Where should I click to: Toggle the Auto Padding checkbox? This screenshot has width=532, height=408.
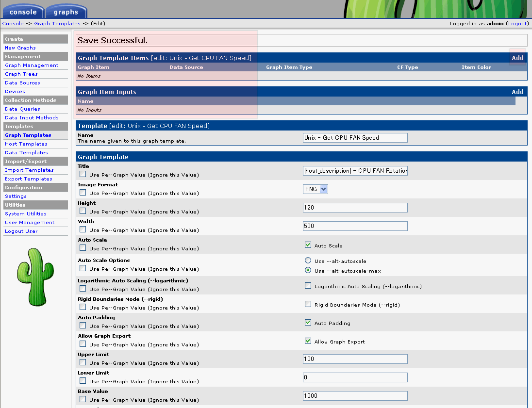[308, 323]
